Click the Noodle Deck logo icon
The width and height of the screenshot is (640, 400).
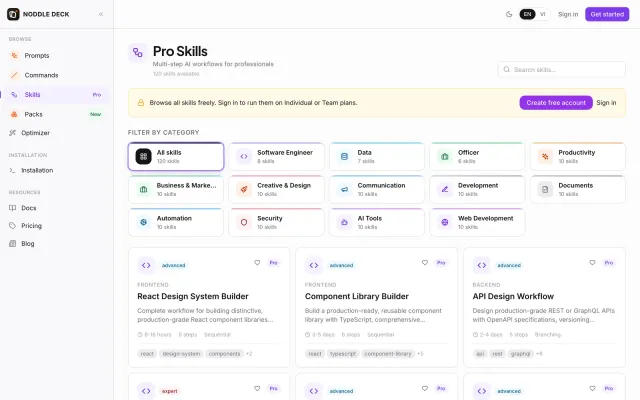(13, 14)
